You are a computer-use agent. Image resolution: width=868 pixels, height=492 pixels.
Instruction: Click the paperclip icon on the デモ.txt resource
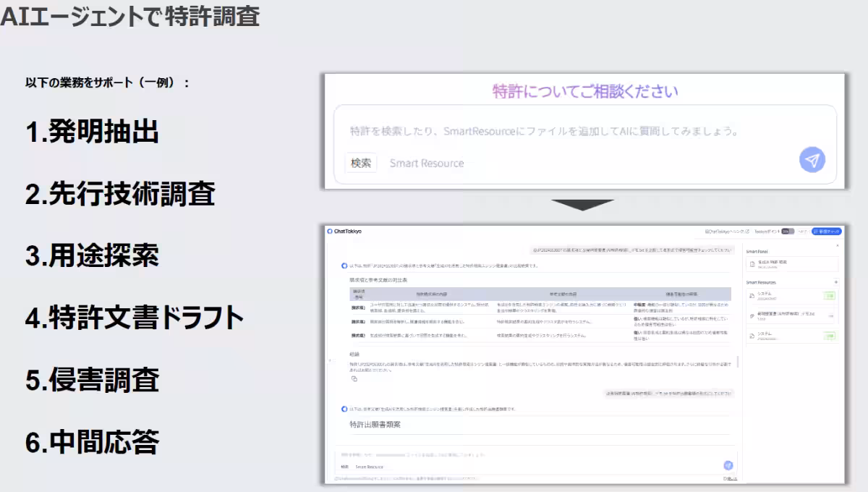(x=752, y=316)
